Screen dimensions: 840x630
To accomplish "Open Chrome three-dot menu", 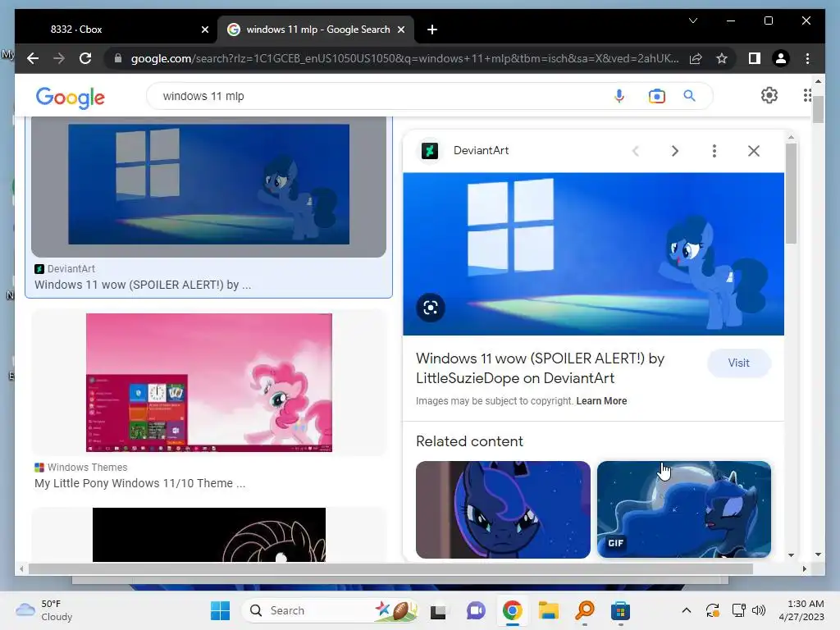I will [x=807, y=58].
